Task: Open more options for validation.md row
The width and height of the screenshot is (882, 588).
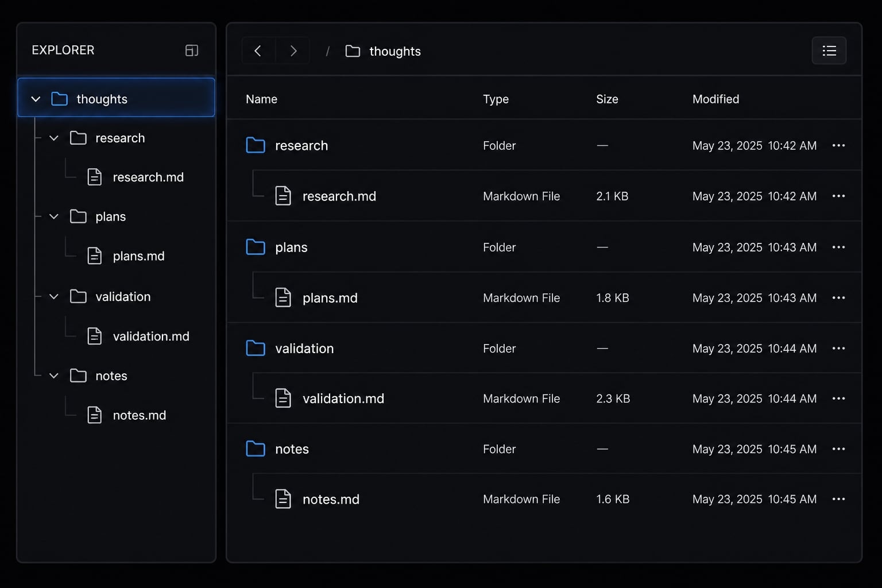Action: (x=838, y=398)
